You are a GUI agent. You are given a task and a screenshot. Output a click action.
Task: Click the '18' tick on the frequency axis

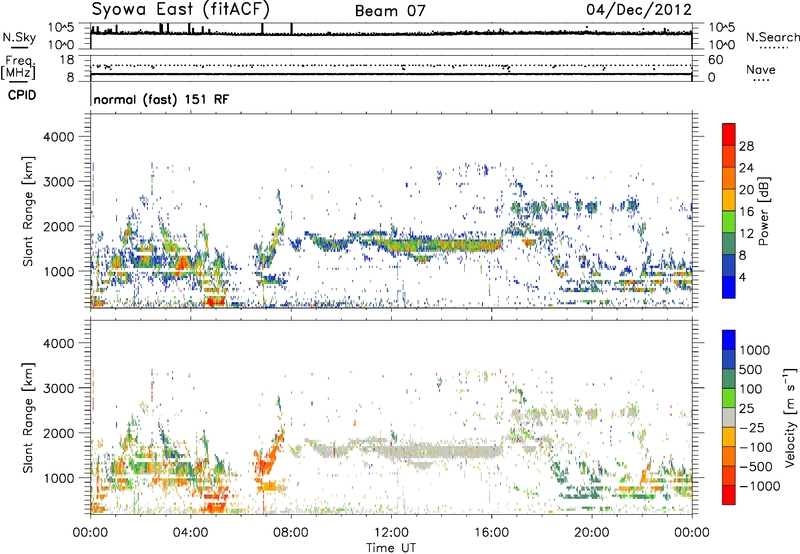(67, 60)
